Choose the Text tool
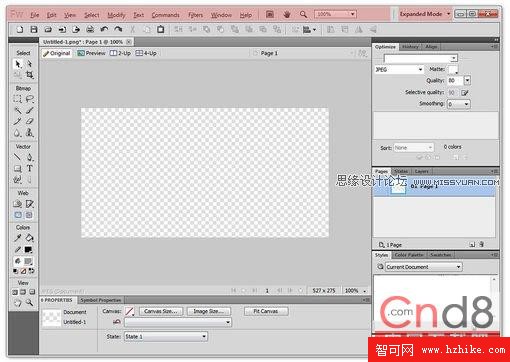The image size is (510, 362). (x=30, y=168)
